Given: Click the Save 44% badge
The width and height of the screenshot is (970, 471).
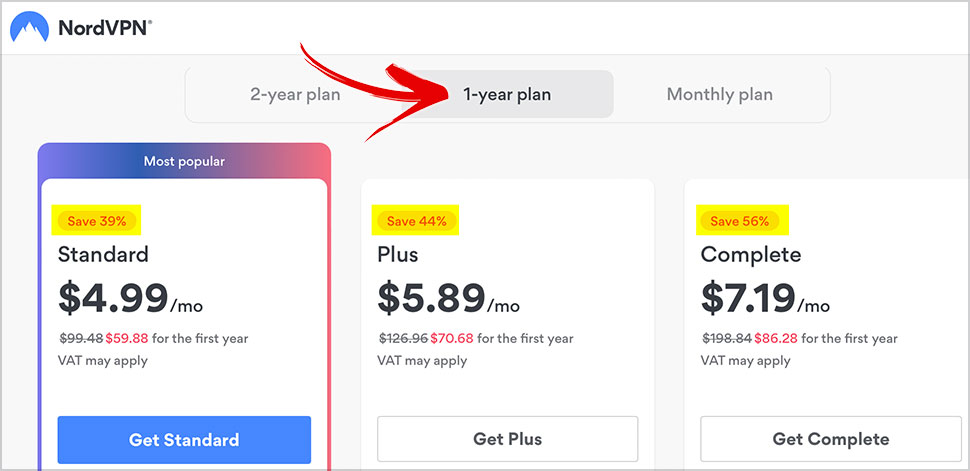Looking at the screenshot, I should pos(416,221).
